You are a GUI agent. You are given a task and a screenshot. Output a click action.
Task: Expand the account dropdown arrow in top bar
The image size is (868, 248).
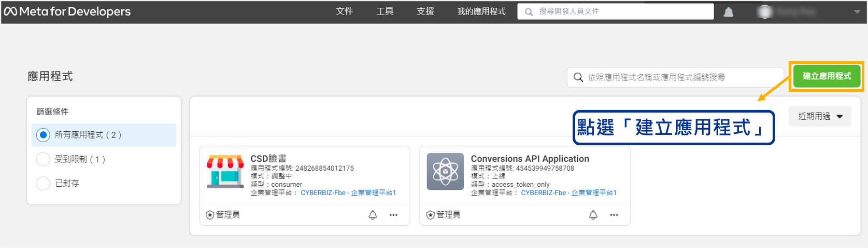pyautogui.click(x=857, y=12)
